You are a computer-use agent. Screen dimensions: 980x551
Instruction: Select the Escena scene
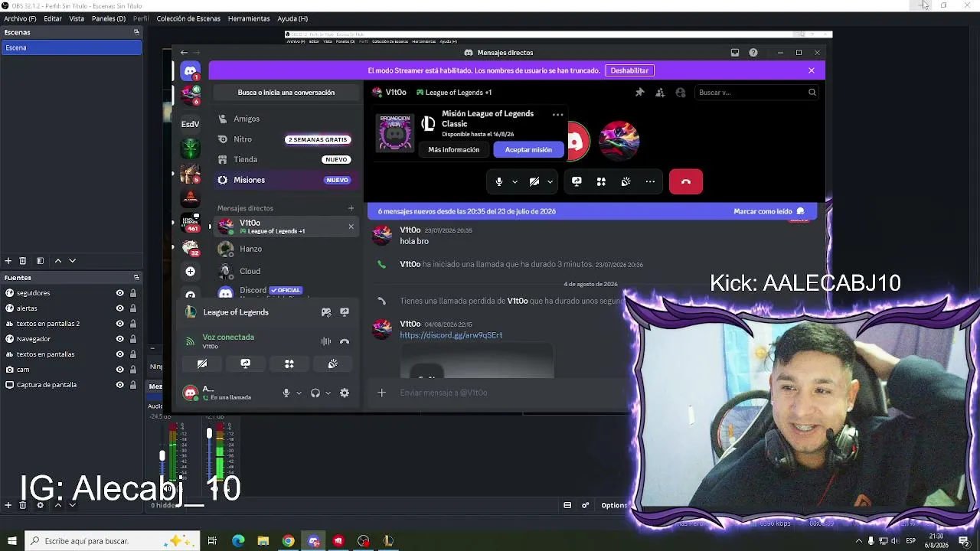click(x=71, y=47)
